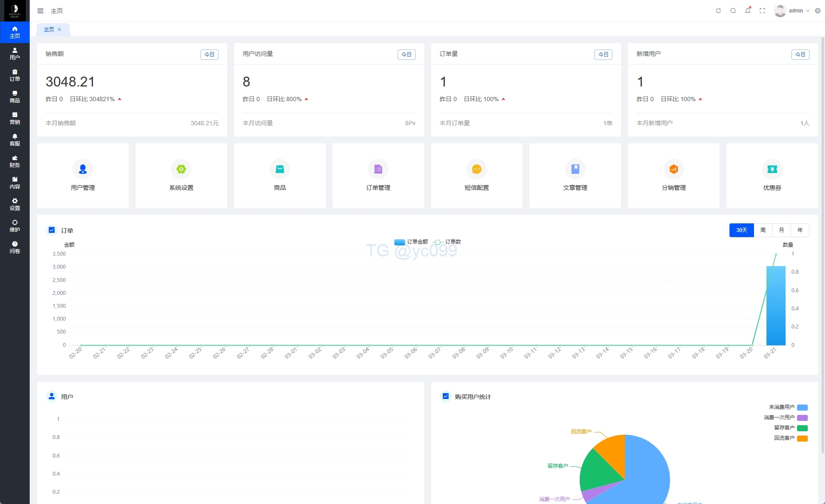Open the 优惠券 shortcut icon
The width and height of the screenshot is (825, 504).
[x=772, y=169]
